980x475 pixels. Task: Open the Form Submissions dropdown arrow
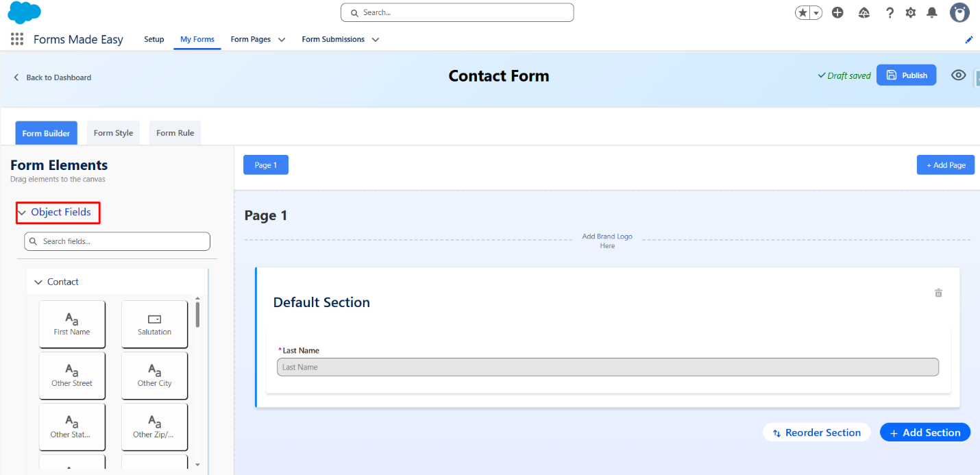pos(376,40)
